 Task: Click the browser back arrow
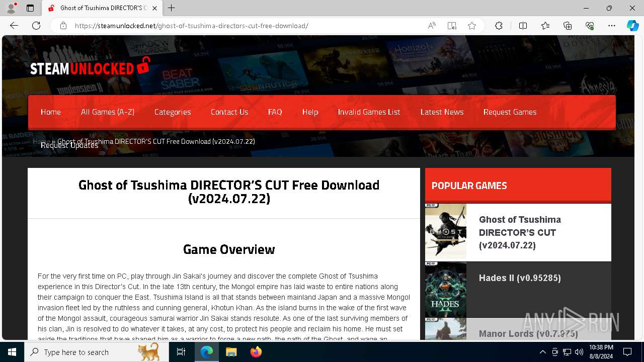14,26
